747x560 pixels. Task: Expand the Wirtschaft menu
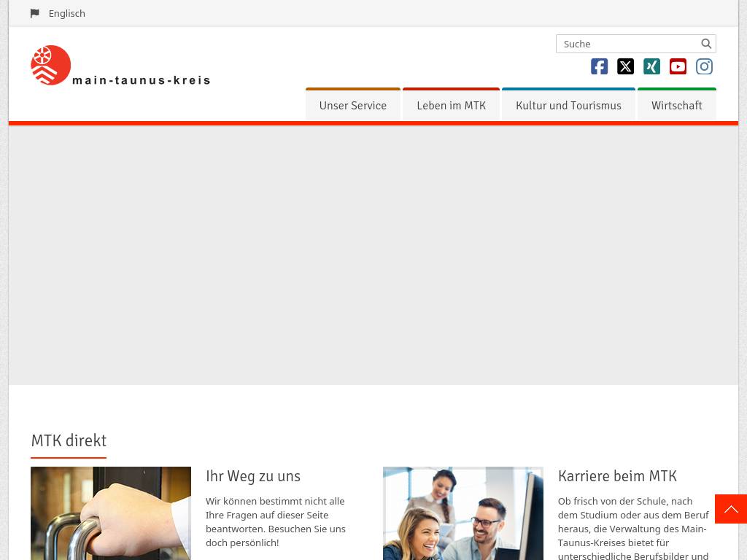click(x=676, y=106)
